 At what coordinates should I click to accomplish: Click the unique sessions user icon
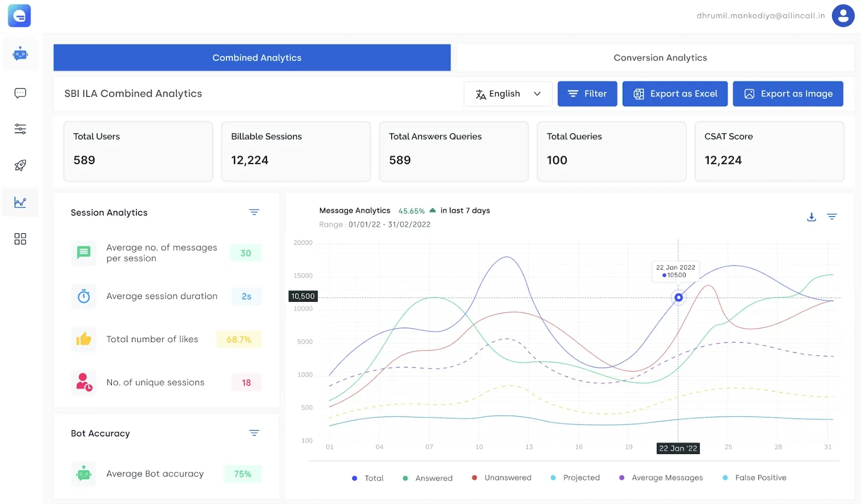pos(84,382)
